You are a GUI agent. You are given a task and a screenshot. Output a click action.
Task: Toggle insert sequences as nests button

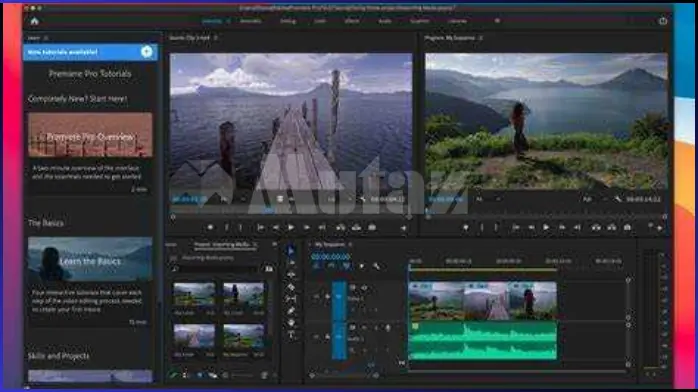click(x=317, y=266)
